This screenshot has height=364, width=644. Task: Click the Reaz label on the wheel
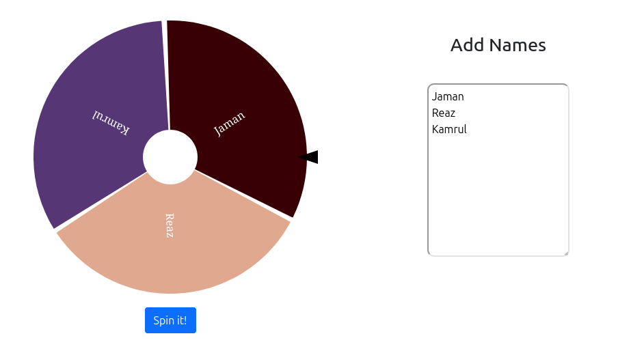pos(170,225)
